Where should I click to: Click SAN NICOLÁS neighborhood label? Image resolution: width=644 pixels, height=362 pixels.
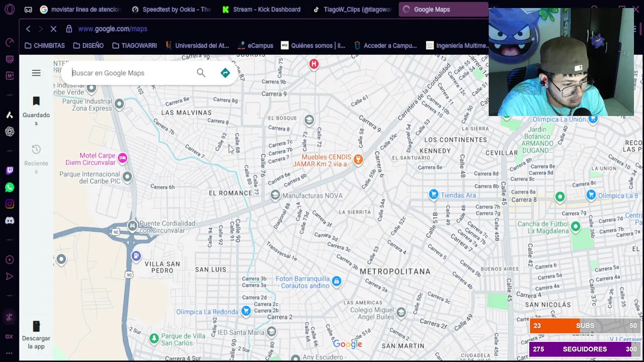coord(548,305)
